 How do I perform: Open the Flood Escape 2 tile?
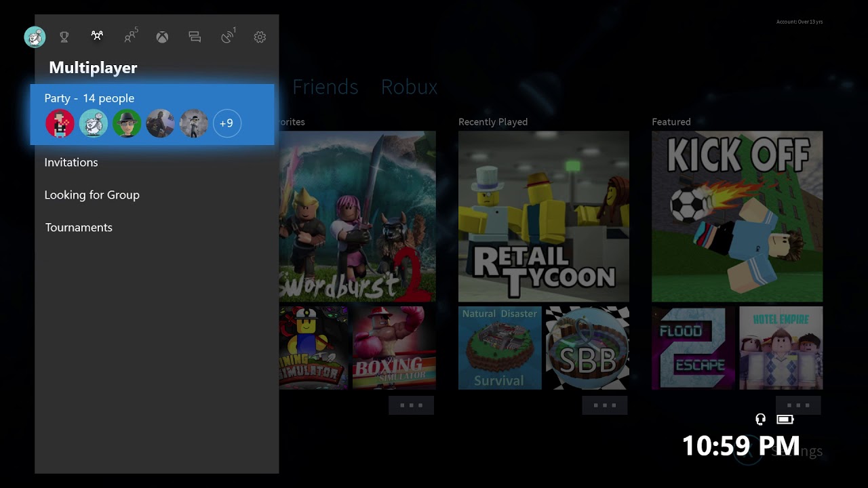(x=693, y=348)
